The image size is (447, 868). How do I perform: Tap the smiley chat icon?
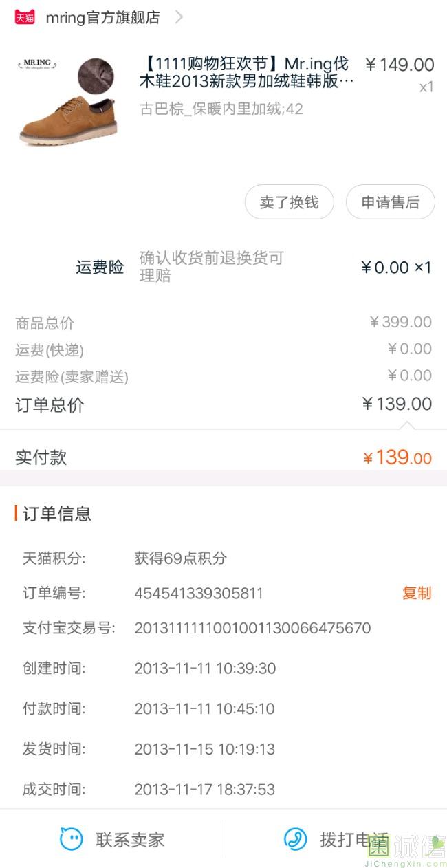[71, 839]
